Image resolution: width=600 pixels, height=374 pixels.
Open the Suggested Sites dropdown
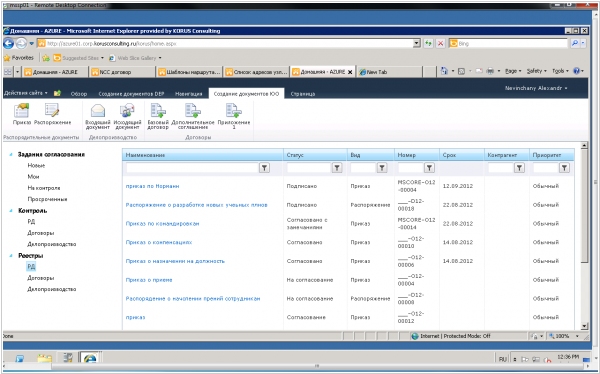pyautogui.click(x=79, y=58)
